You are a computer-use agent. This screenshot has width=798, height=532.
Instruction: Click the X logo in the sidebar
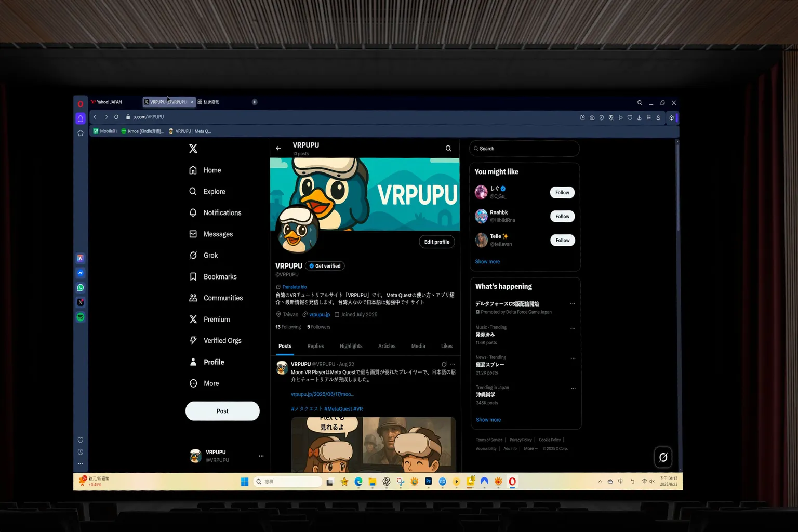click(x=193, y=149)
